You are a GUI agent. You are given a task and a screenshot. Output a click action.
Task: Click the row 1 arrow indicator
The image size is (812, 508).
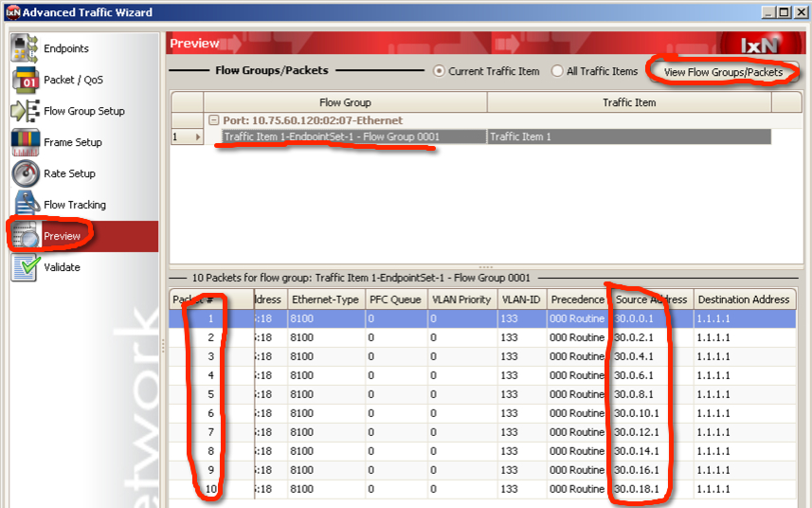coord(198,136)
